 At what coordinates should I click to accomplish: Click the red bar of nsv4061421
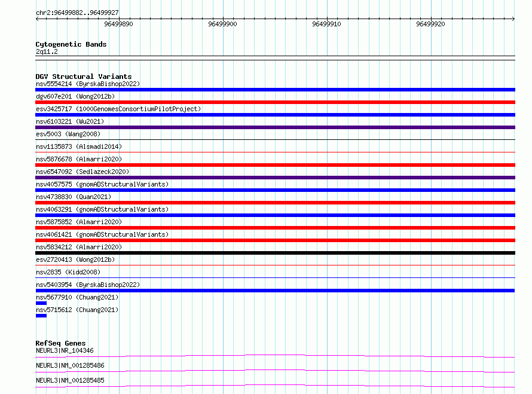point(275,240)
